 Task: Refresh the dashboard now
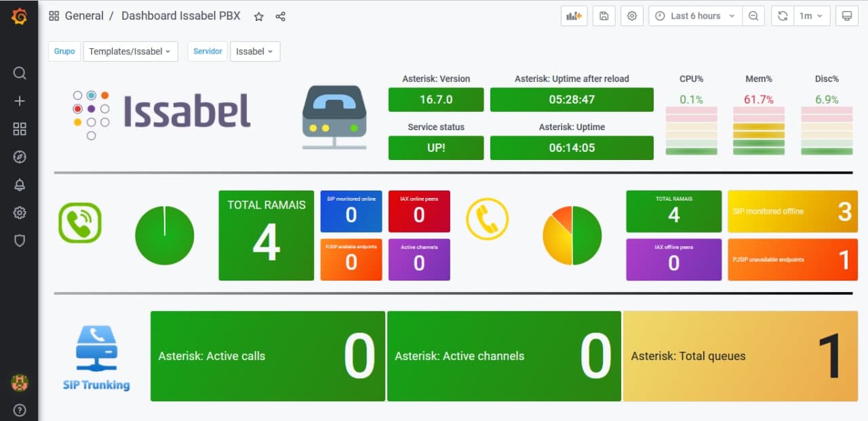tap(783, 16)
